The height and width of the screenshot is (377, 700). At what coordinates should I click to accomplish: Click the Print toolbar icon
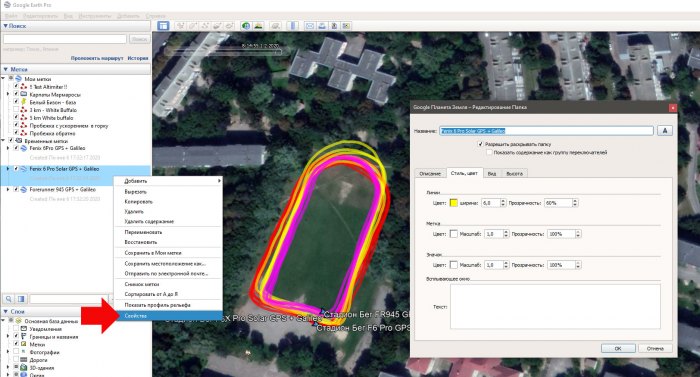tap(322, 26)
